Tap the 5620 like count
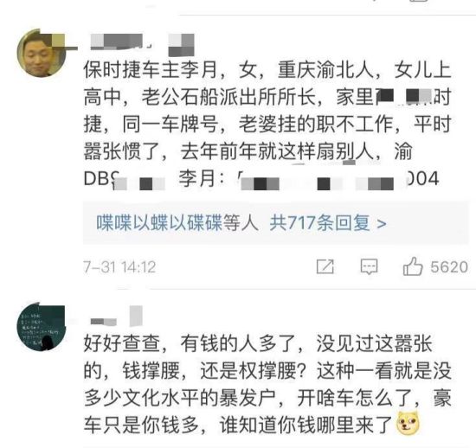 pyautogui.click(x=449, y=267)
